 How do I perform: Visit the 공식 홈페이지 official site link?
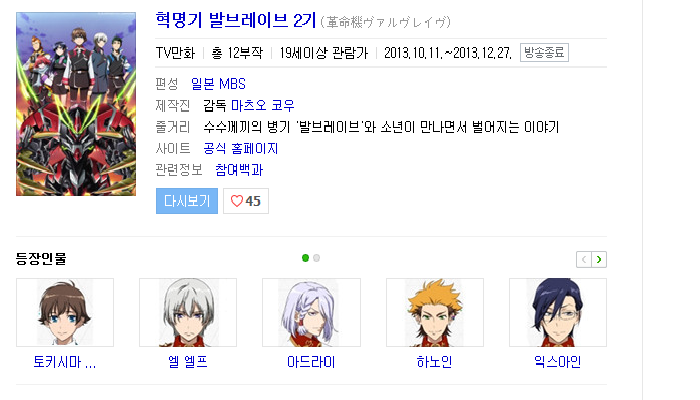click(241, 148)
